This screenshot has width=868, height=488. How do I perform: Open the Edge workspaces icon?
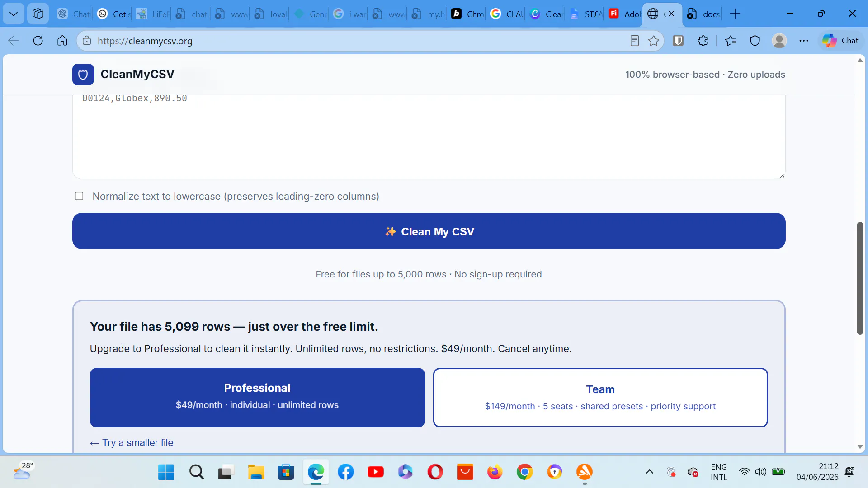pyautogui.click(x=38, y=14)
